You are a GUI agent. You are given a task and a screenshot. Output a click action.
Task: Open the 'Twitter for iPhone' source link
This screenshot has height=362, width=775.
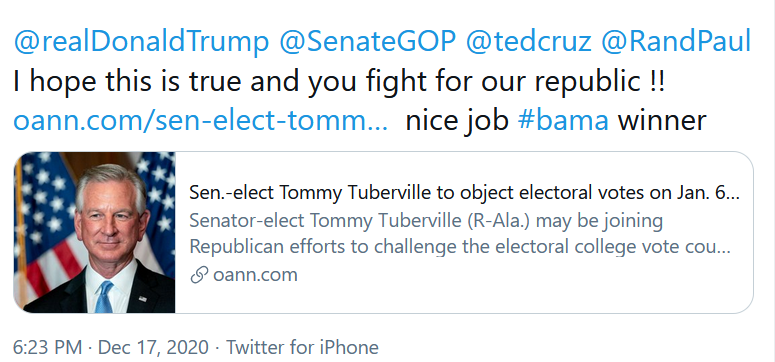click(x=302, y=347)
